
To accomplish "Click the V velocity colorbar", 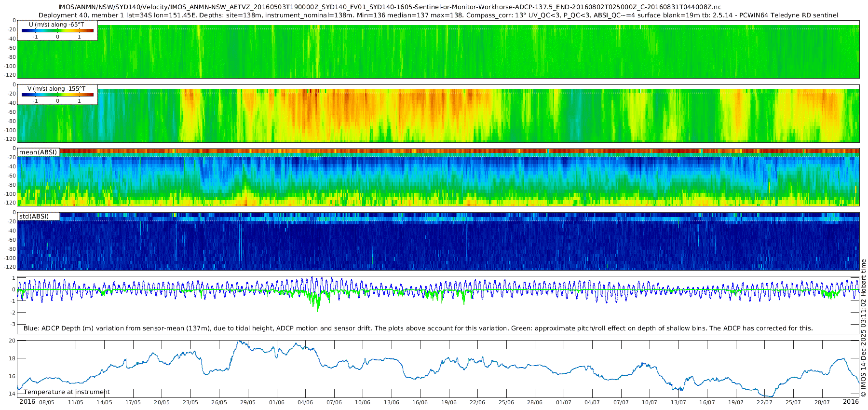I will (57, 95).
